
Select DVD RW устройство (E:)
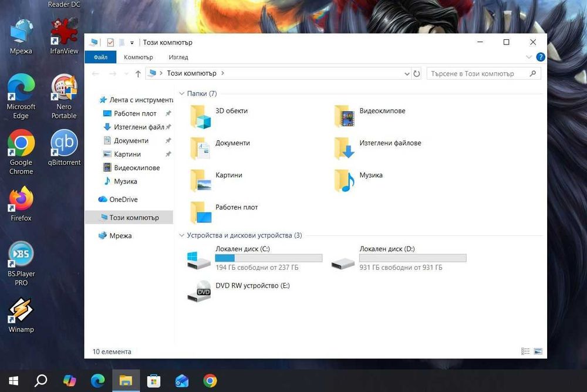(x=238, y=290)
